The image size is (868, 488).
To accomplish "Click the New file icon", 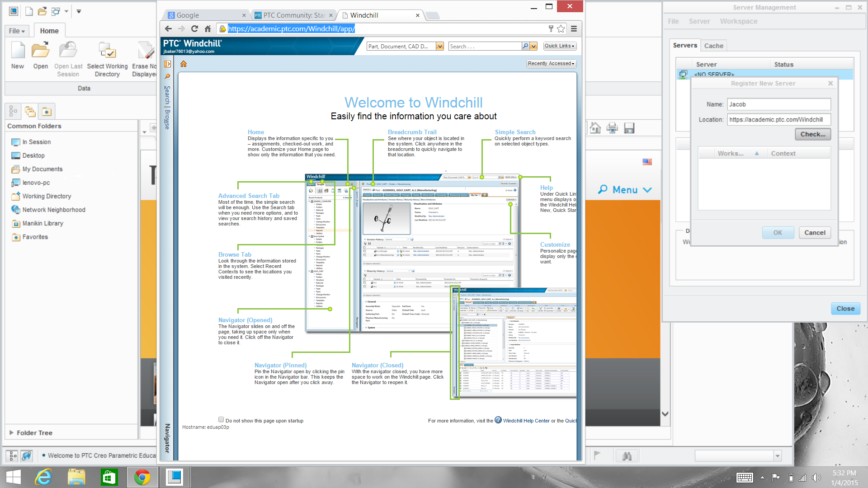I will [18, 51].
